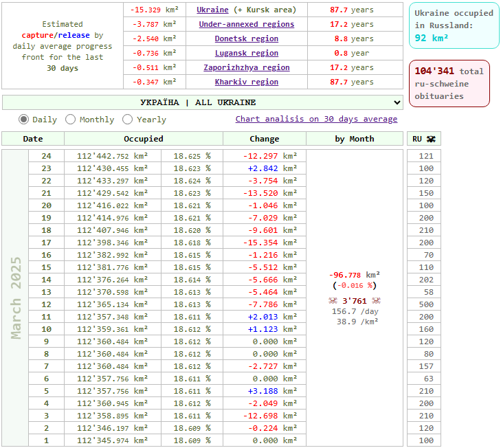Click change value +1.123 km²

click(x=272, y=329)
